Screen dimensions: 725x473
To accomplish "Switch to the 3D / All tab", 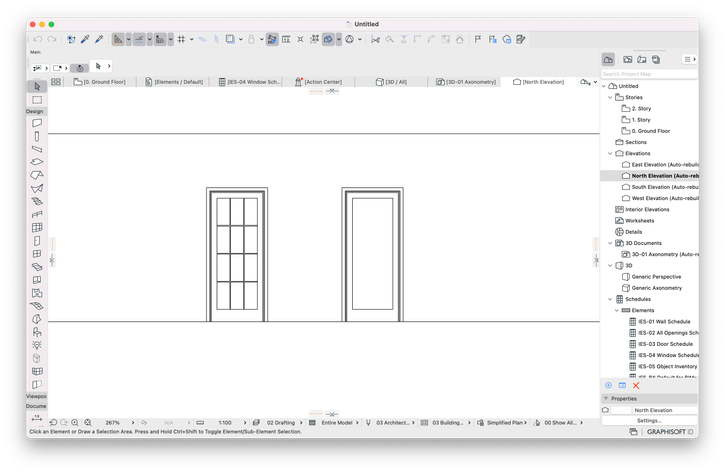I will [392, 82].
